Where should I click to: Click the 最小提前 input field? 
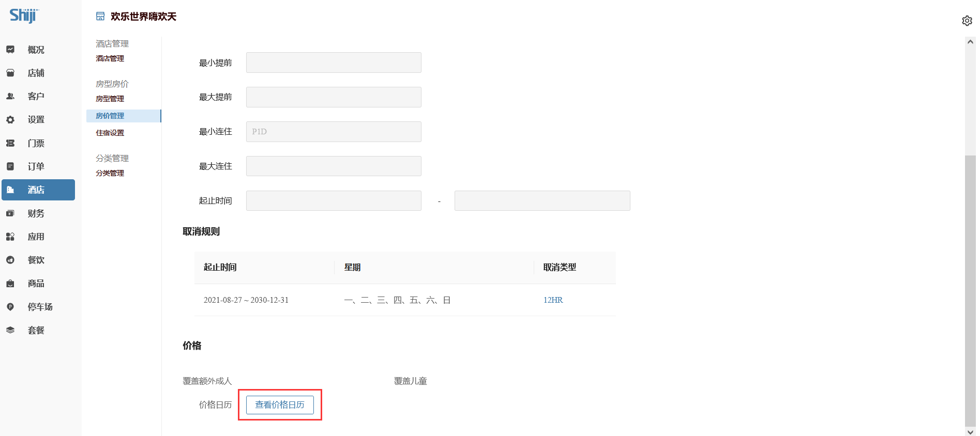(334, 63)
